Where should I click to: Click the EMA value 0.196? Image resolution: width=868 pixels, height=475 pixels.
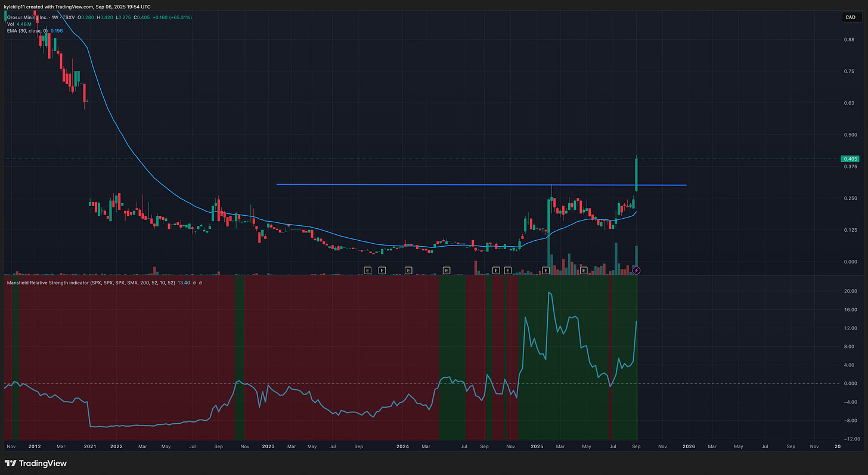click(x=57, y=32)
